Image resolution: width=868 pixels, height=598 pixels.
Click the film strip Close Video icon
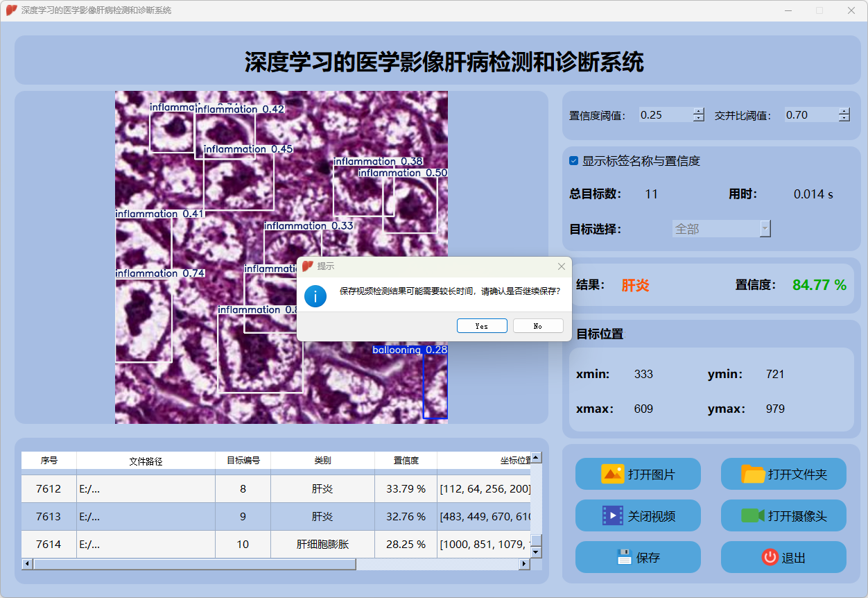[x=613, y=515]
